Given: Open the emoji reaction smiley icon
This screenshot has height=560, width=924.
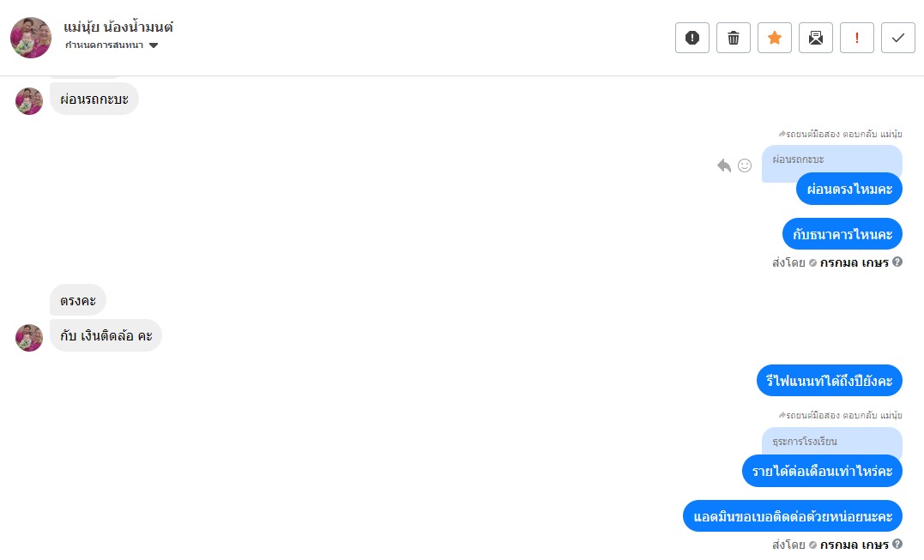Looking at the screenshot, I should pyautogui.click(x=745, y=166).
